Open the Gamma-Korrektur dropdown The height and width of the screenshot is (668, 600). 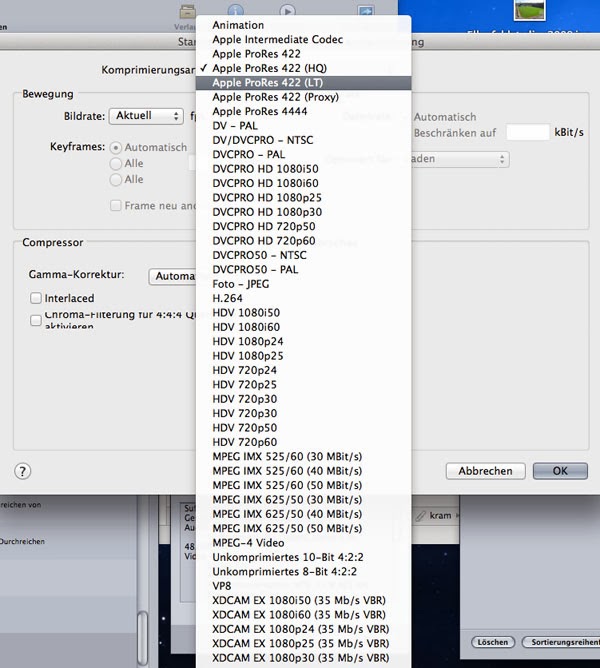(x=172, y=276)
